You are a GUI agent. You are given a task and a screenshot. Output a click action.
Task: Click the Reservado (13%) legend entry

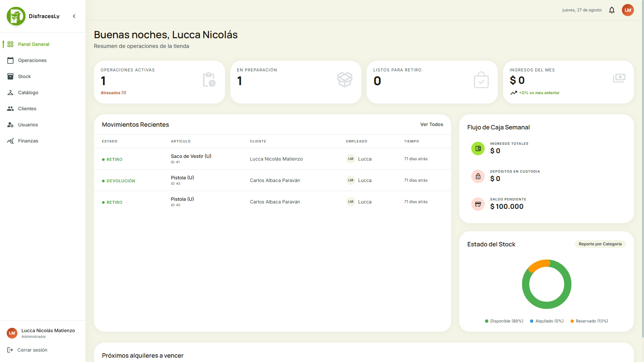[x=589, y=321]
